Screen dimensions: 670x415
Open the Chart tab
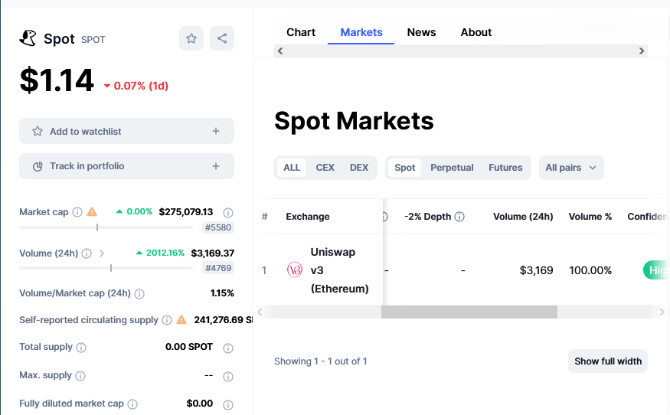click(301, 32)
